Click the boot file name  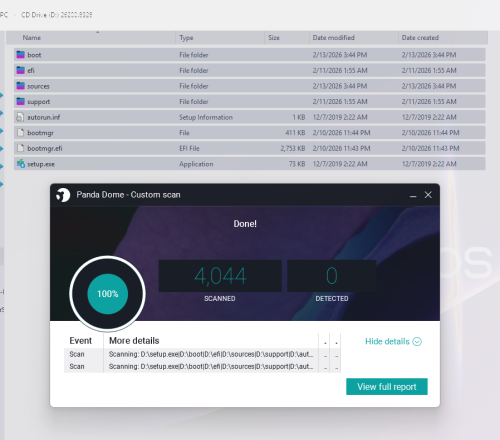click(x=34, y=55)
